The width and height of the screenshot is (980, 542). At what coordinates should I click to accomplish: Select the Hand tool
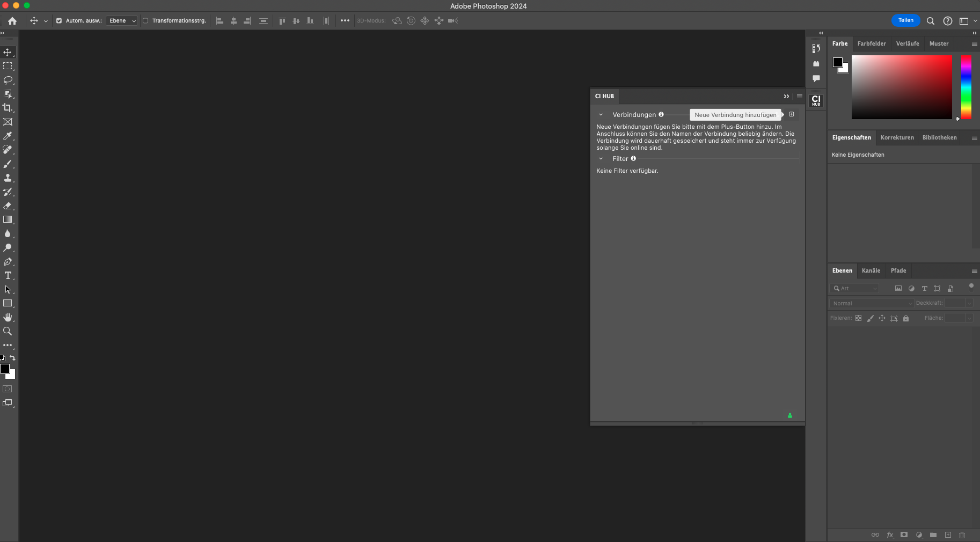pos(8,317)
